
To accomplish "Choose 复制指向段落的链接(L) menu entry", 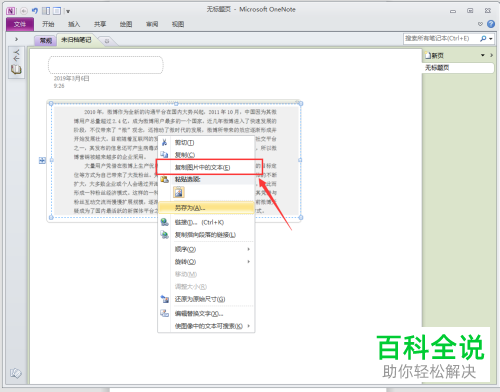I will 206,235.
